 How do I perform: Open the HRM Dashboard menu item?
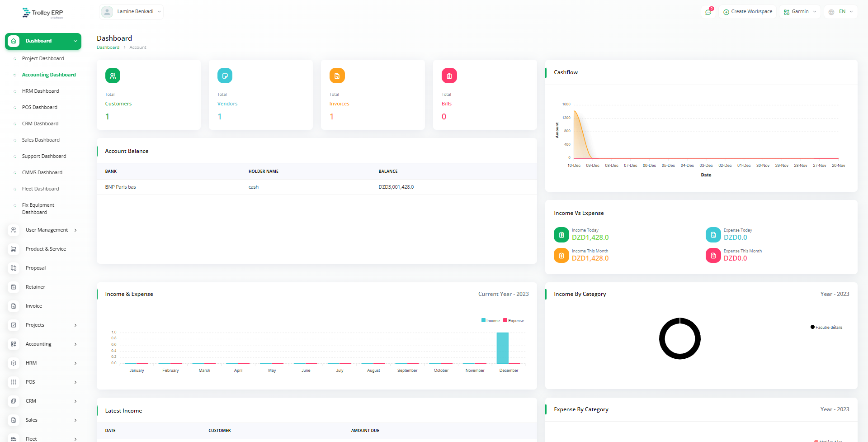point(40,91)
